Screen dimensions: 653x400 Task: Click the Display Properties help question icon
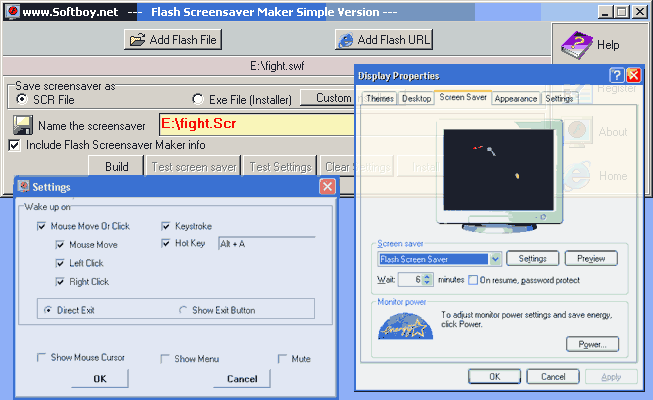point(616,76)
